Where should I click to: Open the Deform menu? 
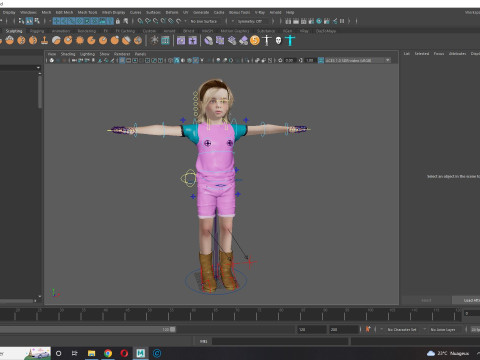click(172, 12)
